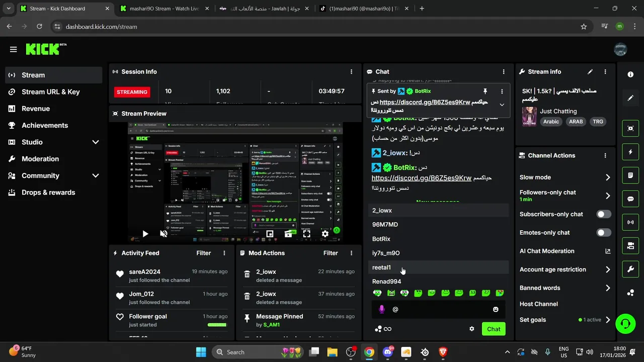Click the document icon in right sidebar
The image size is (644, 362).
[x=630, y=175]
